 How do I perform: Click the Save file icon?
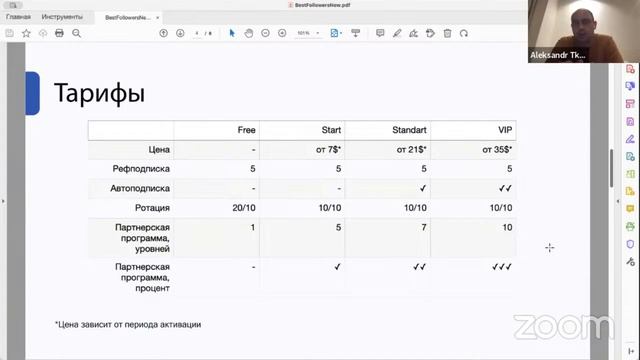tap(10, 33)
